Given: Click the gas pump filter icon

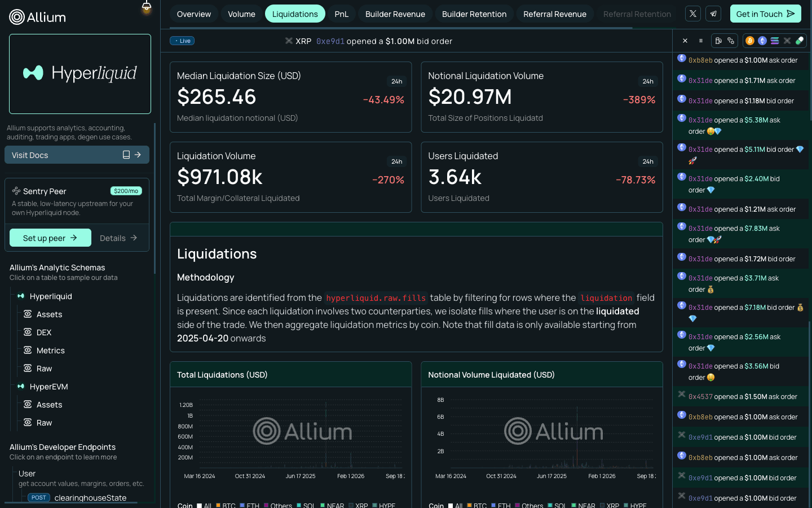Looking at the screenshot, I should (718, 41).
